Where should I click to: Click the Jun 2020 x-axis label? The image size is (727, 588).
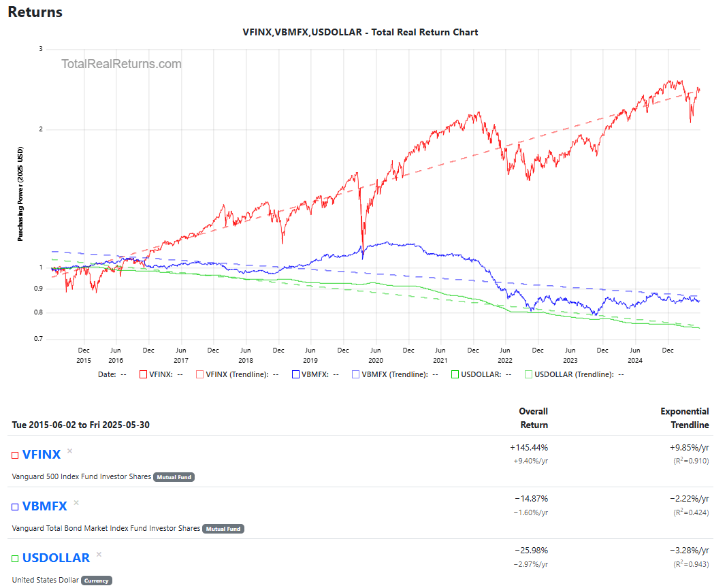coord(376,356)
